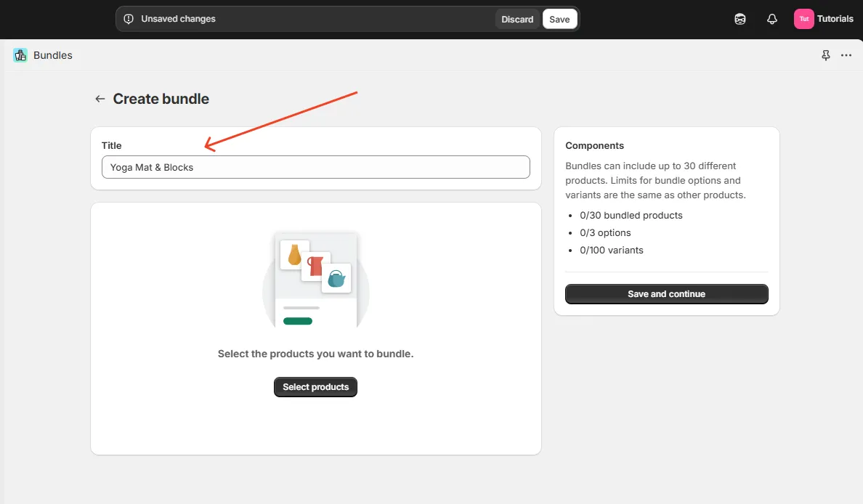Open the Shopify Sidekick assistant icon
863x504 pixels.
(740, 19)
